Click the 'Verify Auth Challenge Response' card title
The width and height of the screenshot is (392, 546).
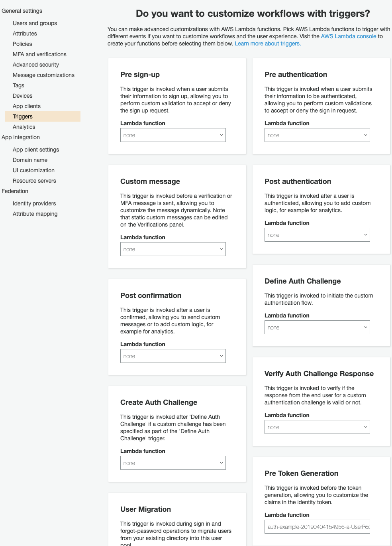[x=319, y=374]
